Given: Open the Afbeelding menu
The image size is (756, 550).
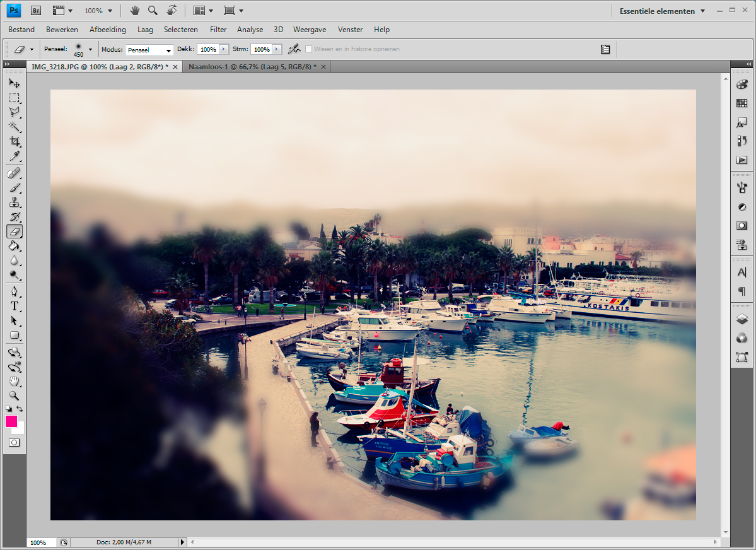Looking at the screenshot, I should (x=108, y=30).
